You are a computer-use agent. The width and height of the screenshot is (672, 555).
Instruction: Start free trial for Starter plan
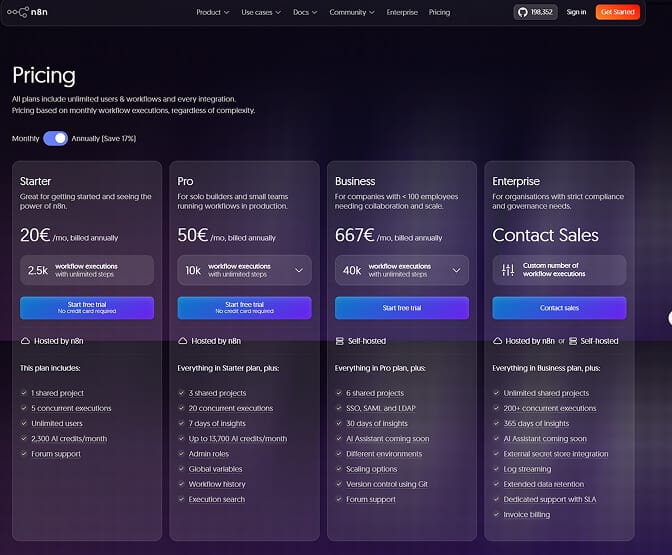87,308
